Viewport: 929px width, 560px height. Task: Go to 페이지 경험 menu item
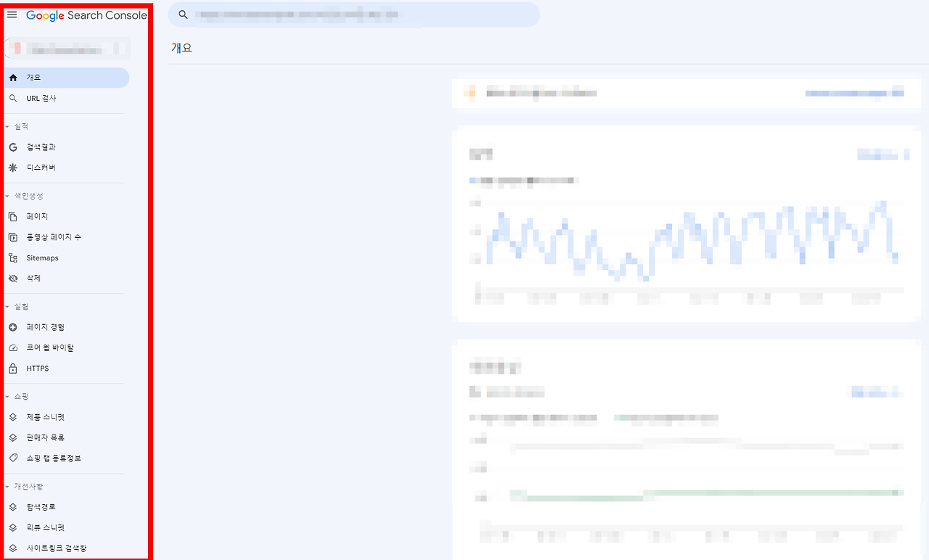(67, 328)
